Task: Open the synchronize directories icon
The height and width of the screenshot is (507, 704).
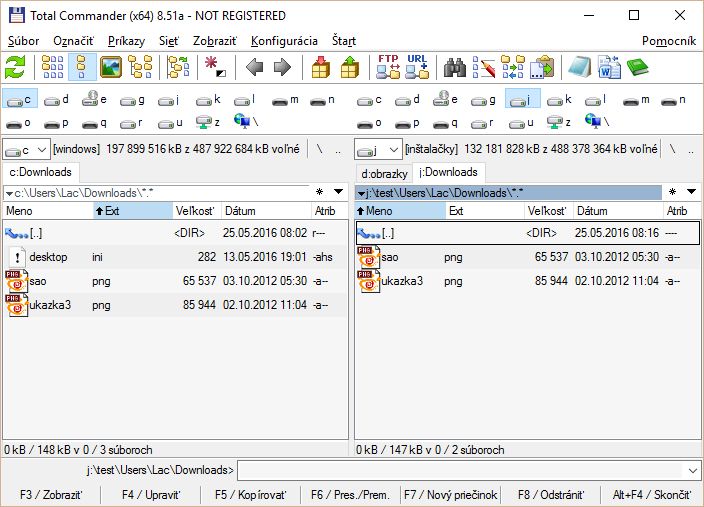Action: click(x=513, y=67)
